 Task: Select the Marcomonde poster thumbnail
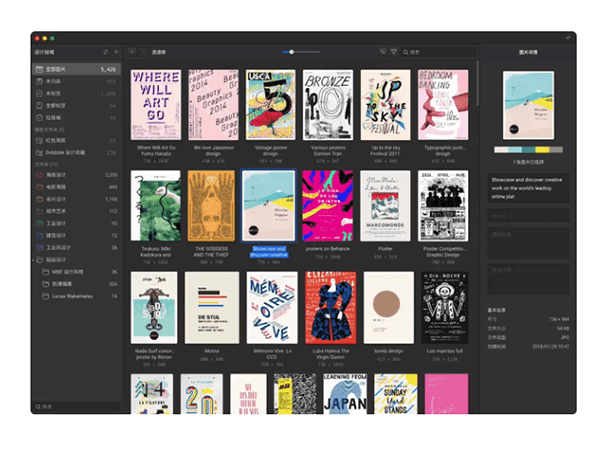[385, 206]
